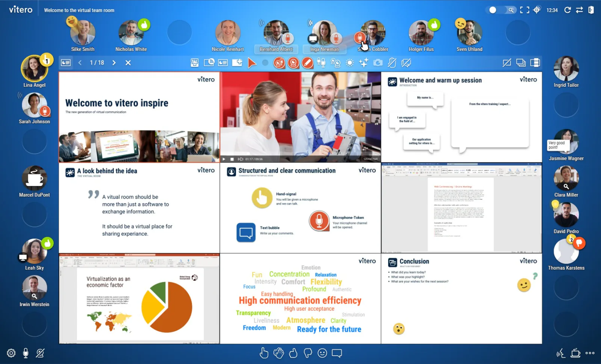Open the text bubble comment tool

tap(337, 353)
